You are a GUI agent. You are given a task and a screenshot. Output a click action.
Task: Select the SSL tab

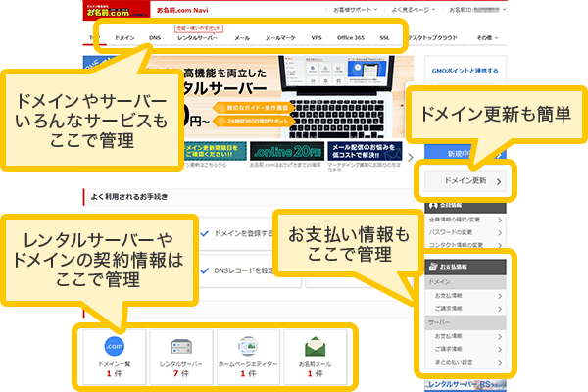[x=384, y=38]
